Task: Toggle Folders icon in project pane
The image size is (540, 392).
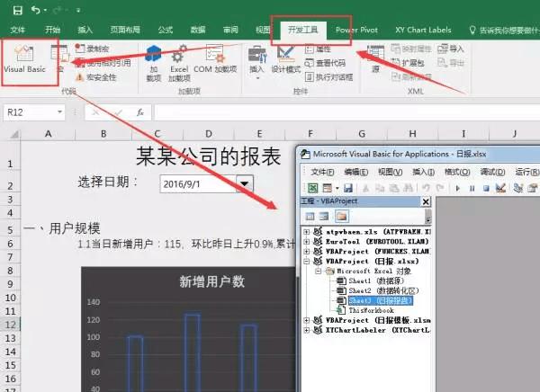Action: tap(341, 216)
